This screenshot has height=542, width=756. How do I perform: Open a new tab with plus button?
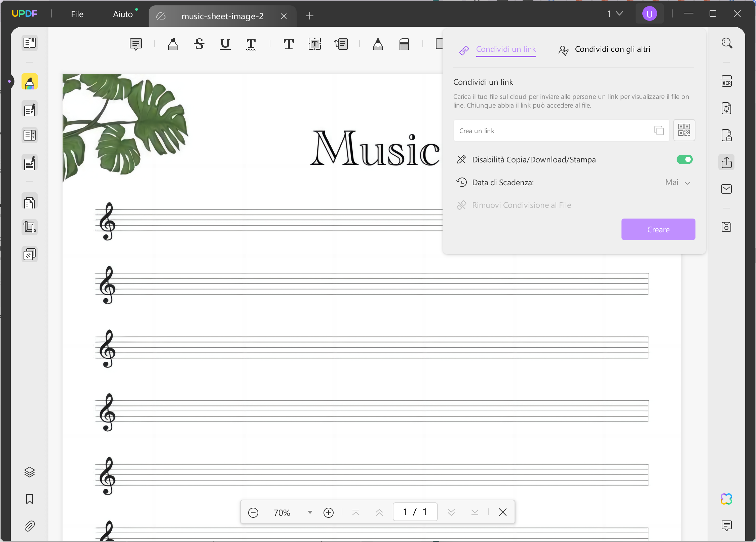(x=310, y=16)
